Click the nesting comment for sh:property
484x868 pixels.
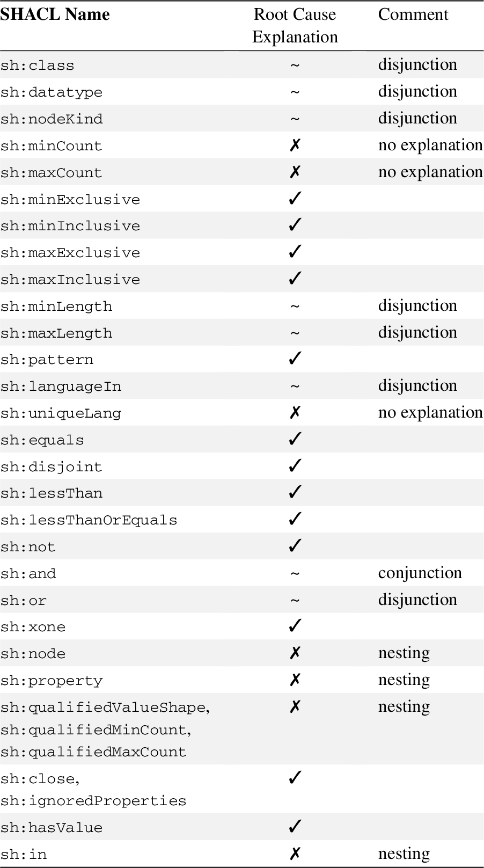(x=404, y=680)
